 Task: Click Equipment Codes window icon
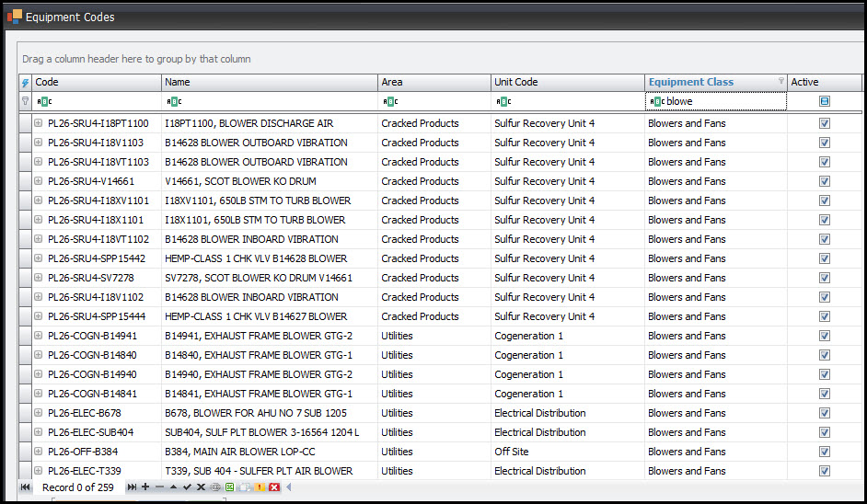(15, 17)
